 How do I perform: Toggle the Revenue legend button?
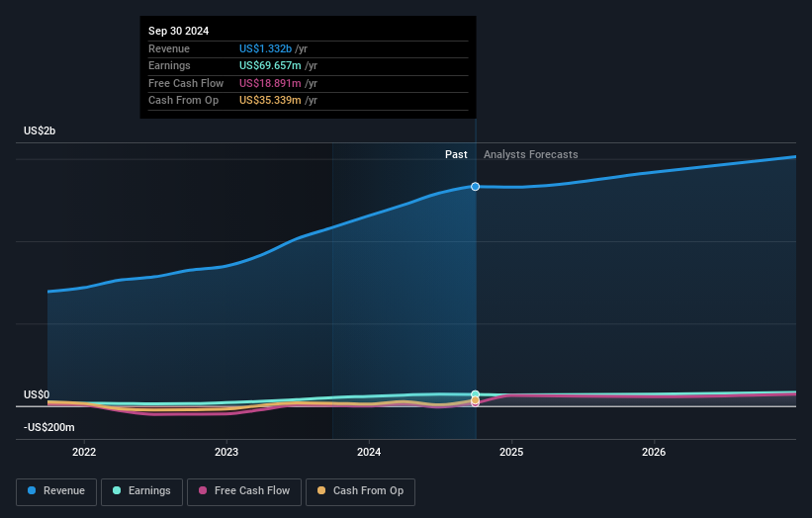click(56, 491)
